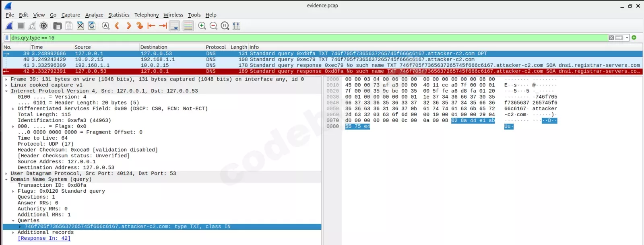644x245 pixels.
Task: Sort packets by the Source column header
Action: (106, 47)
